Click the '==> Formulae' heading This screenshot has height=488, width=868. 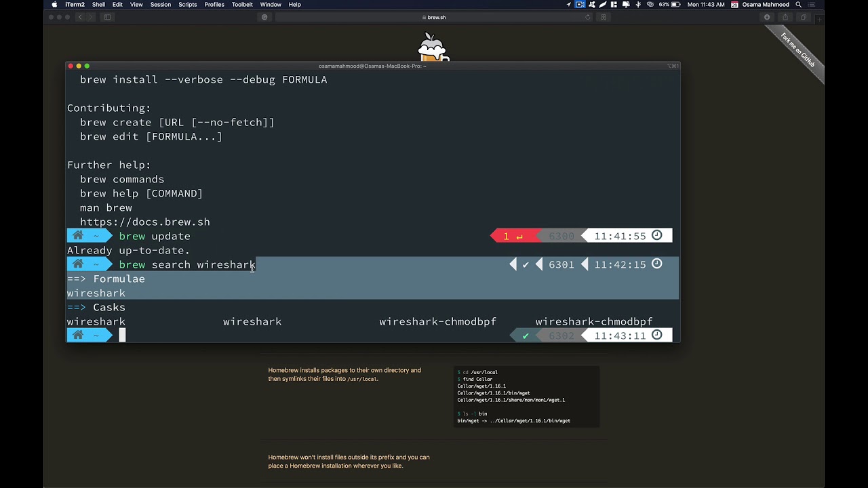pos(106,279)
